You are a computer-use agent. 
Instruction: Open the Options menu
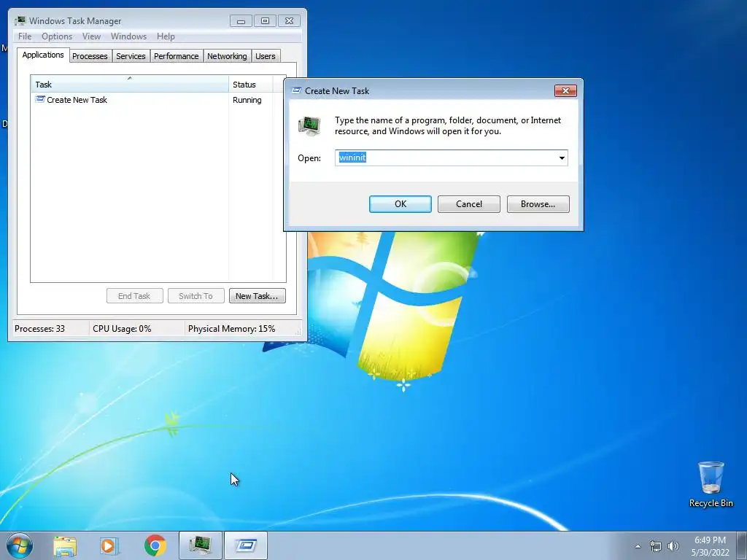tap(57, 36)
